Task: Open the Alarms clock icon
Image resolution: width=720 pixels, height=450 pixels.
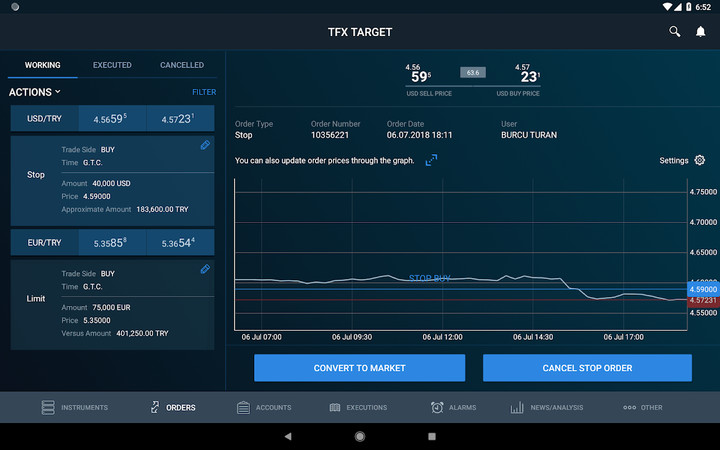Action: 437,407
